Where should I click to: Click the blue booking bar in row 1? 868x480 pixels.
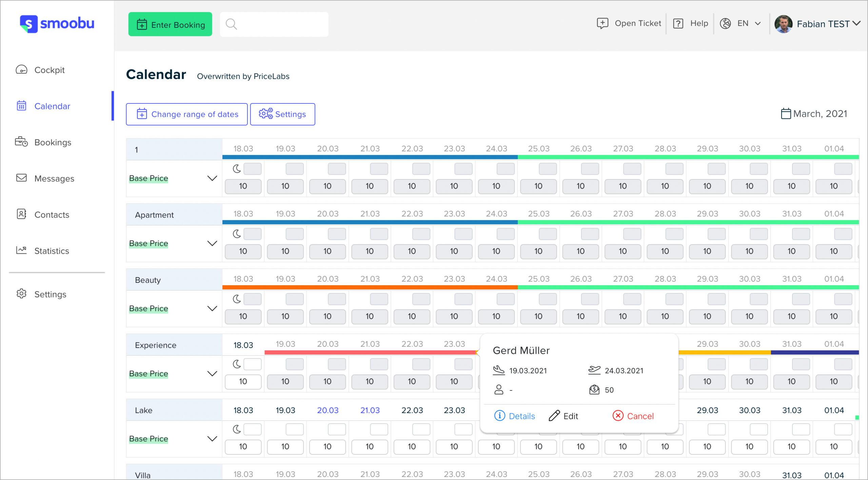click(370, 157)
